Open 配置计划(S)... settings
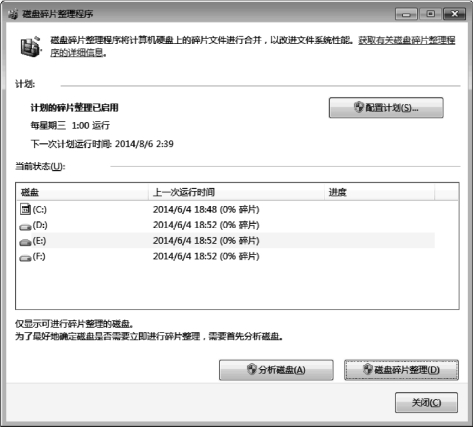The image size is (473, 427). point(386,108)
